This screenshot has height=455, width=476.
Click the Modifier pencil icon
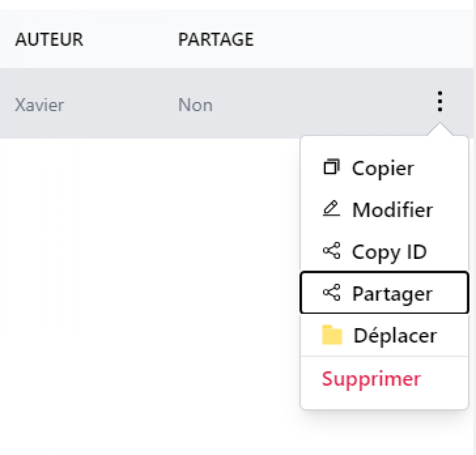pyautogui.click(x=331, y=209)
